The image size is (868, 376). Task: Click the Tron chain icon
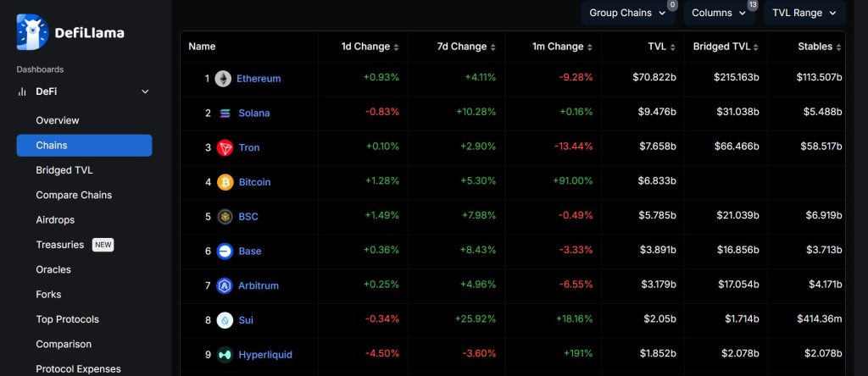coord(225,147)
